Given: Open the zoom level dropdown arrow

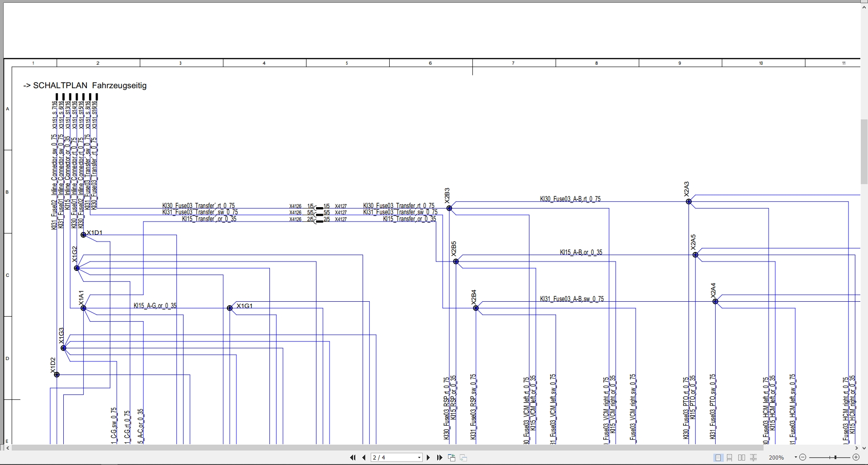Looking at the screenshot, I should (x=796, y=458).
